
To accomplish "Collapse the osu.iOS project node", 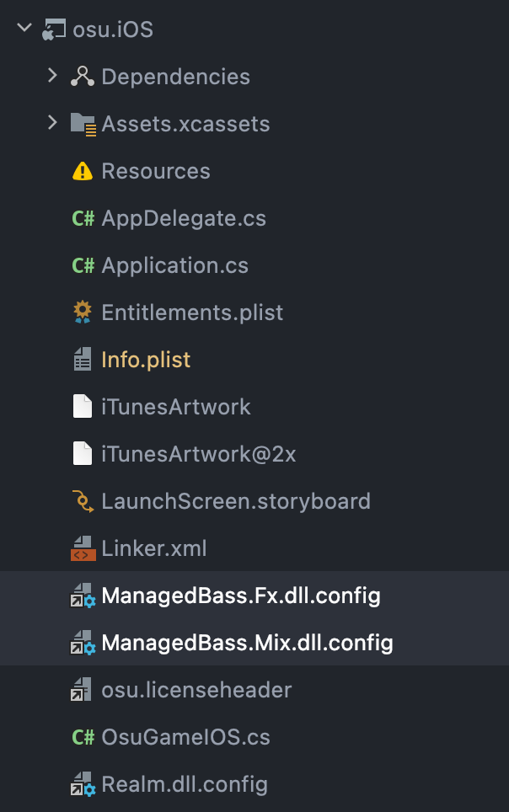I will (24, 28).
